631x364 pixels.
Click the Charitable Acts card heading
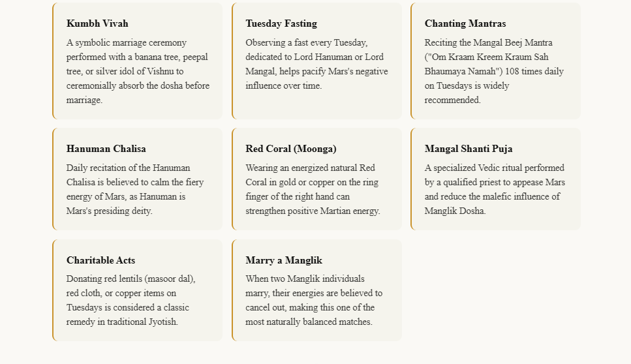[101, 260]
